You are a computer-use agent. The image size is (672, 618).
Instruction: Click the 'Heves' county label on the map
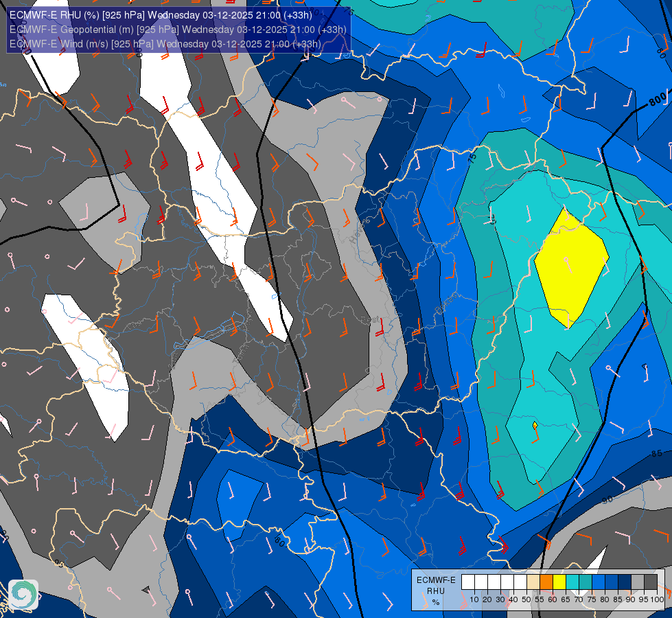point(359,231)
